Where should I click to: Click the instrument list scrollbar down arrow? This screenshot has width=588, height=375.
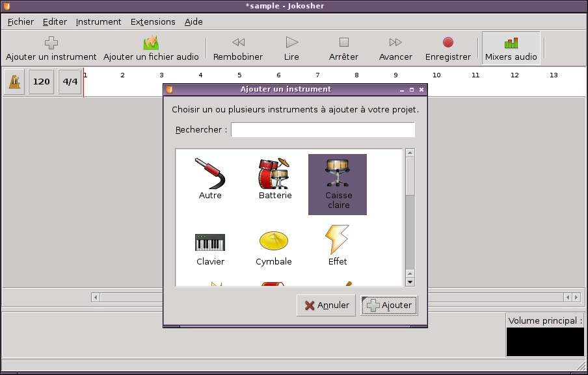[x=410, y=282]
